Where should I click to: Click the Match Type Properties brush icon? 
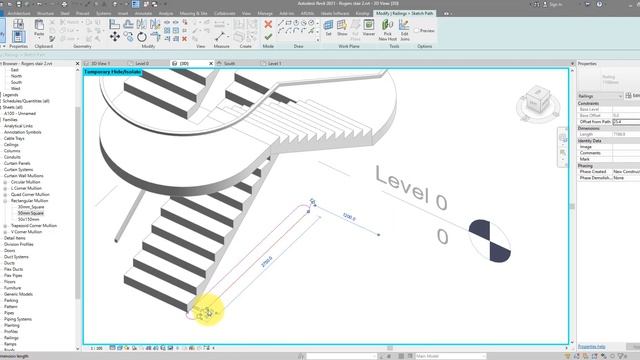click(x=52, y=39)
